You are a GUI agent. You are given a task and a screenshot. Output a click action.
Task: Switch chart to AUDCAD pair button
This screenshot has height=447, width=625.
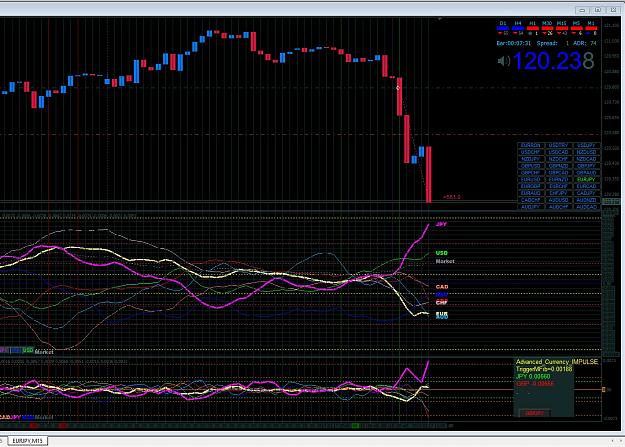pyautogui.click(x=586, y=207)
